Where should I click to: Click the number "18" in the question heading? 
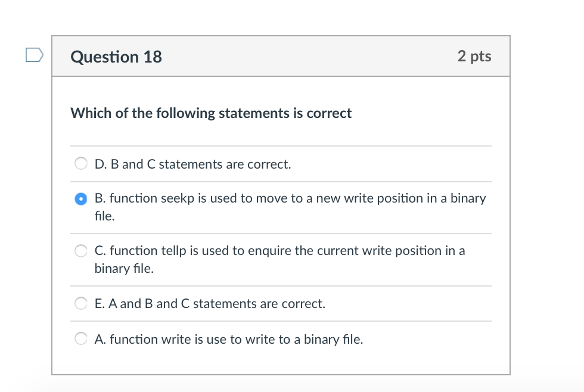tap(153, 57)
